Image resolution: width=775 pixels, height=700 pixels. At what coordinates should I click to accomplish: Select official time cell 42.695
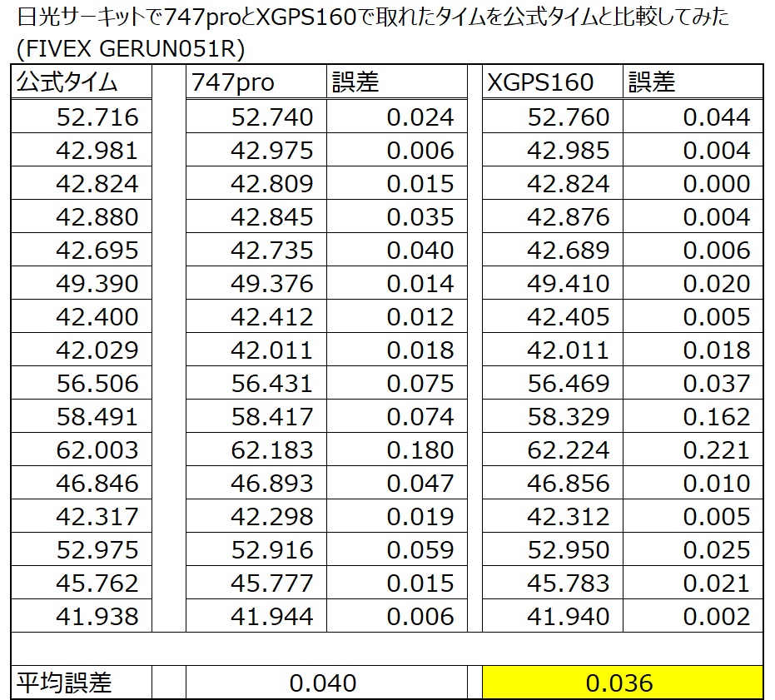tap(81, 250)
